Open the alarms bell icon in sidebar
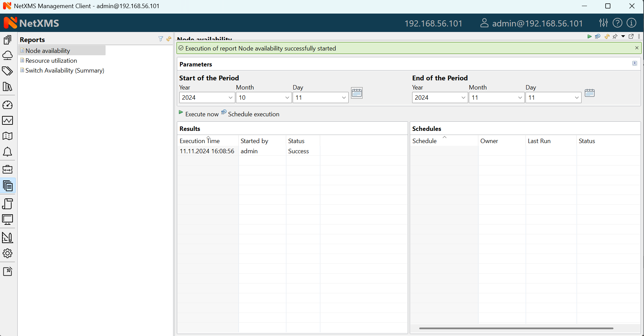Viewport: 644px width, 336px height. pos(7,152)
